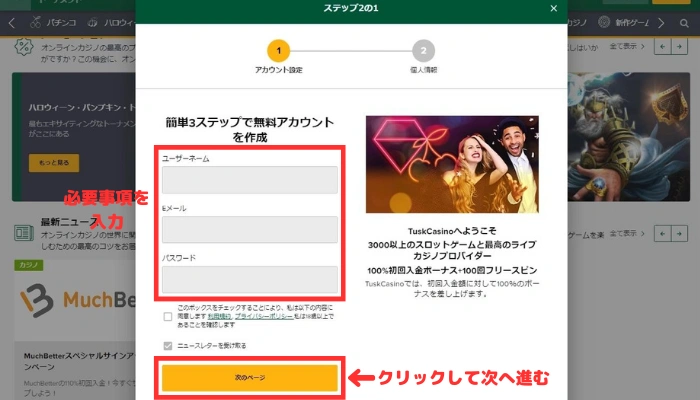The width and height of the screenshot is (700, 400).
Task: Click the もっと見る button on Halloween banner
Action: (54, 163)
